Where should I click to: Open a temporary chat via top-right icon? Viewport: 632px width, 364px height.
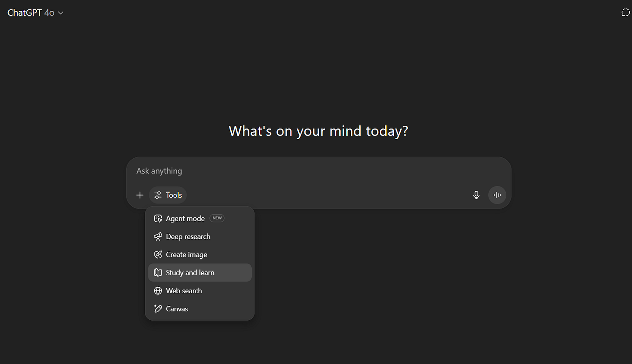point(625,12)
